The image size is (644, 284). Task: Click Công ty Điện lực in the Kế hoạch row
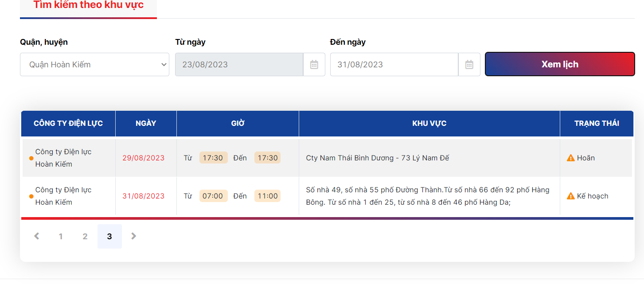(63, 196)
